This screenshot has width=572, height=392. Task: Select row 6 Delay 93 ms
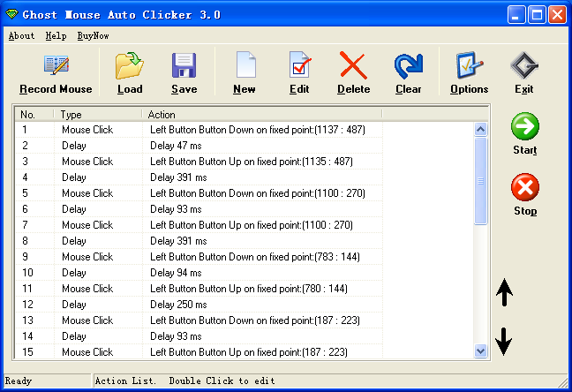click(x=199, y=209)
